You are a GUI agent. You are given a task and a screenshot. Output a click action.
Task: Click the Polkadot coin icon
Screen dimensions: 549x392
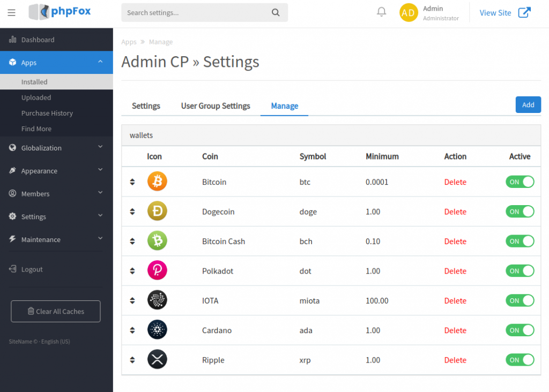157,270
